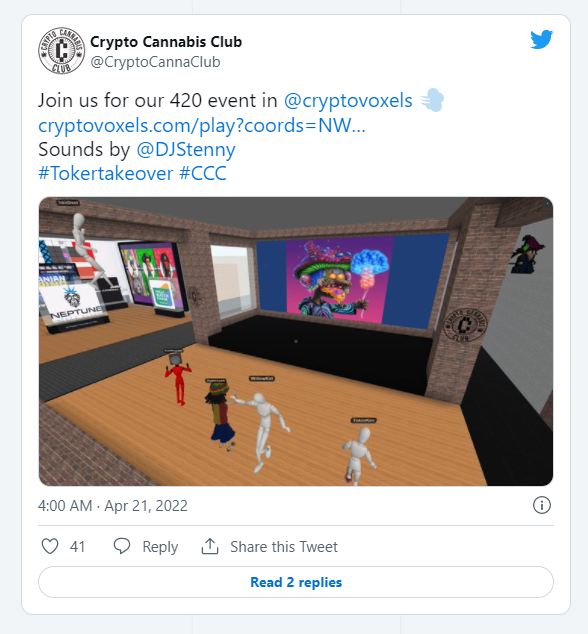Click the Reply text label

pos(160,547)
